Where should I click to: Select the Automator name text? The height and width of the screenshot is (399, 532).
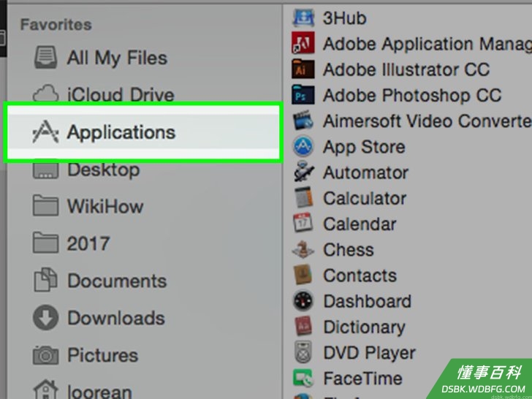[365, 172]
